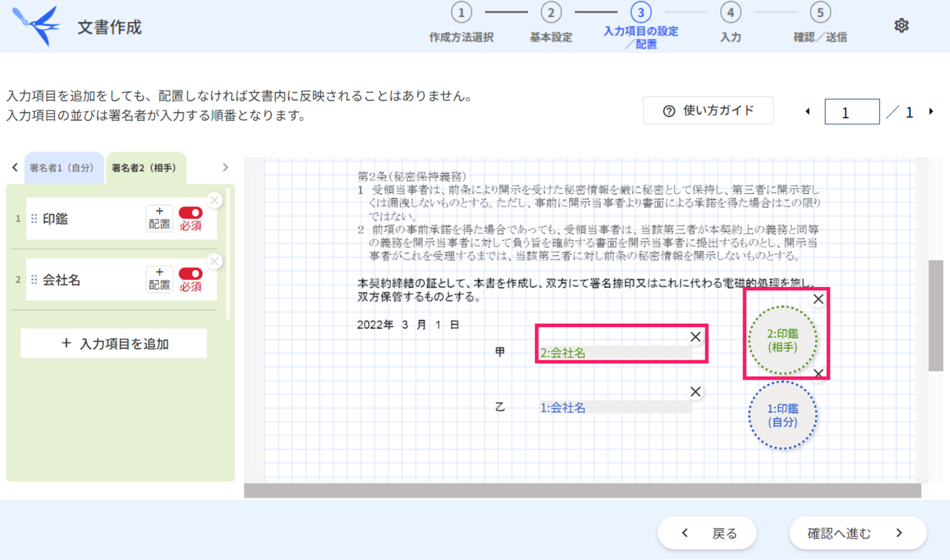Click document vertical scrollbar thumb

point(936,315)
